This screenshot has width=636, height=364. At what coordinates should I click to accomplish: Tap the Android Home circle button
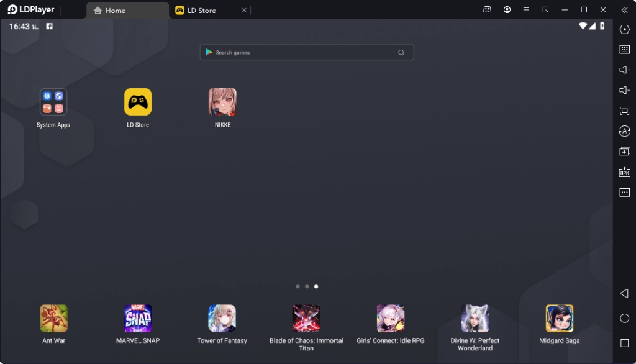(625, 318)
